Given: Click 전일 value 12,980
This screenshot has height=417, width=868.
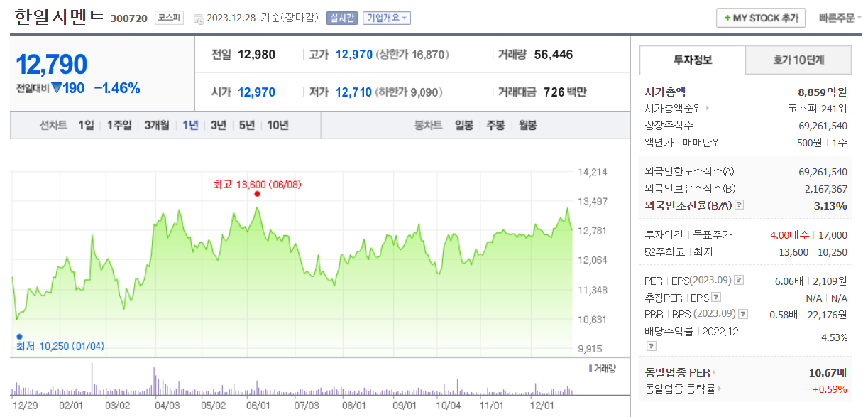Looking at the screenshot, I should 256,55.
